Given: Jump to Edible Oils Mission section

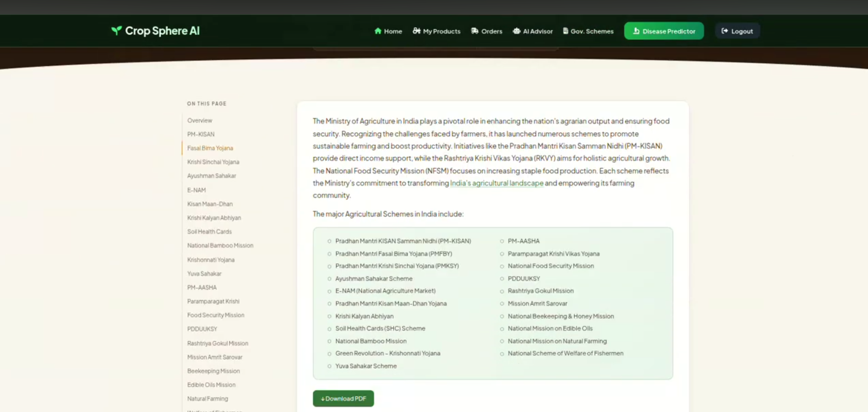Looking at the screenshot, I should pyautogui.click(x=211, y=385).
